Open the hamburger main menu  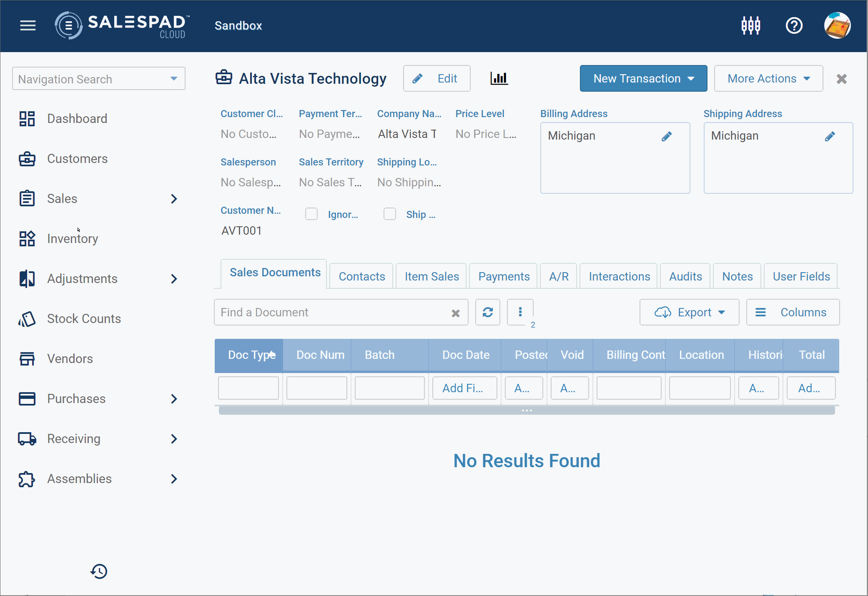click(x=28, y=25)
